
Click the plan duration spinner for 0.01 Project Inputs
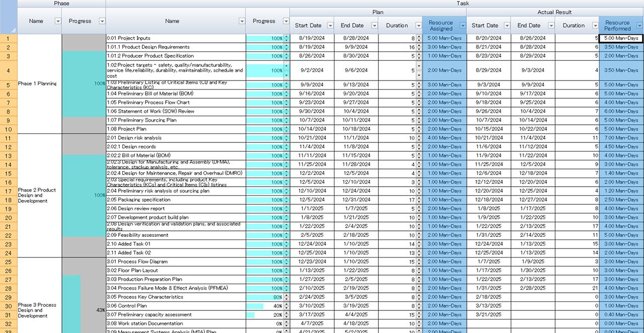419,38
